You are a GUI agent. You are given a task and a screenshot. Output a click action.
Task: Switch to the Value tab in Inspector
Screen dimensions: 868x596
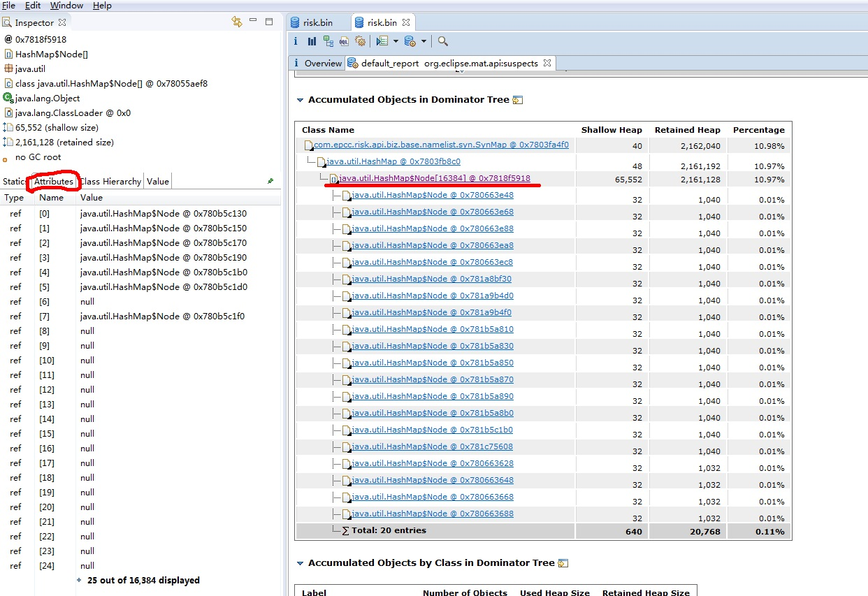158,181
